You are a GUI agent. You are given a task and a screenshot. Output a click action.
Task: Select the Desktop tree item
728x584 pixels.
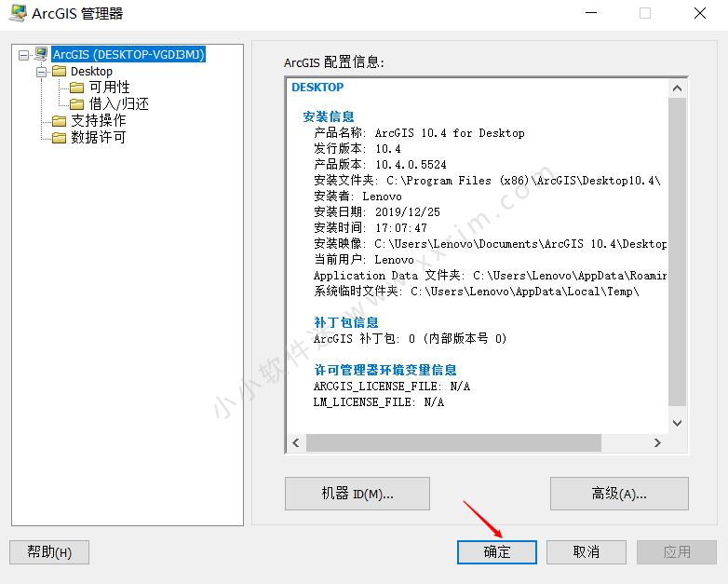pyautogui.click(x=91, y=71)
